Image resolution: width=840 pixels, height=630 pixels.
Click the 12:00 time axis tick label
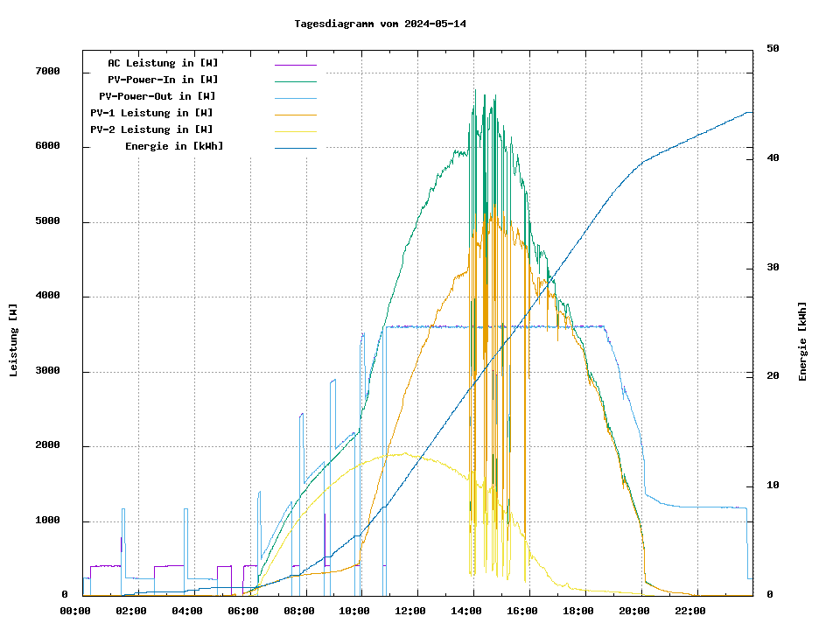(x=410, y=611)
